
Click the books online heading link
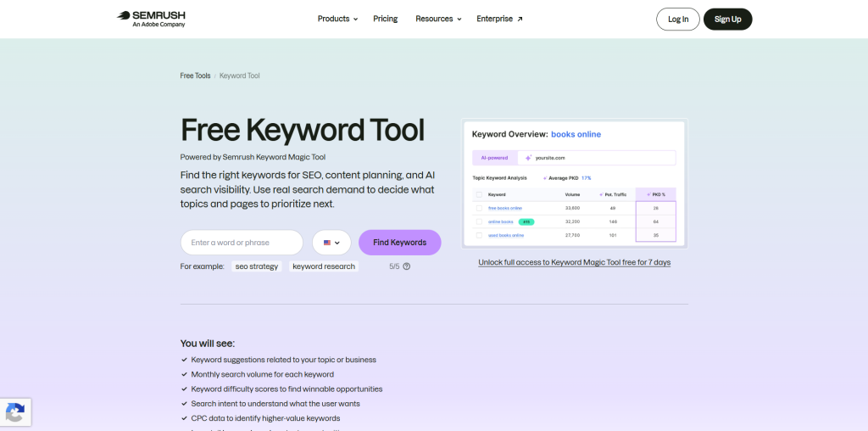click(576, 134)
